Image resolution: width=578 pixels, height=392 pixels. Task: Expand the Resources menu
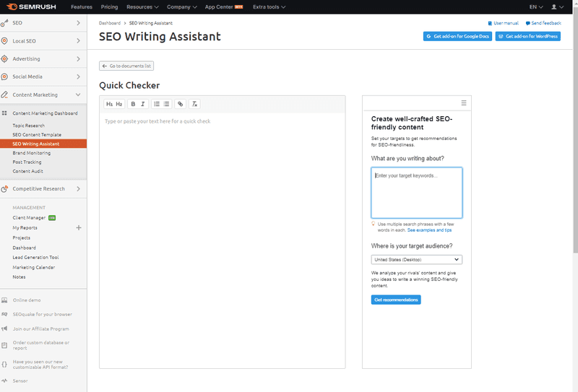point(142,6)
